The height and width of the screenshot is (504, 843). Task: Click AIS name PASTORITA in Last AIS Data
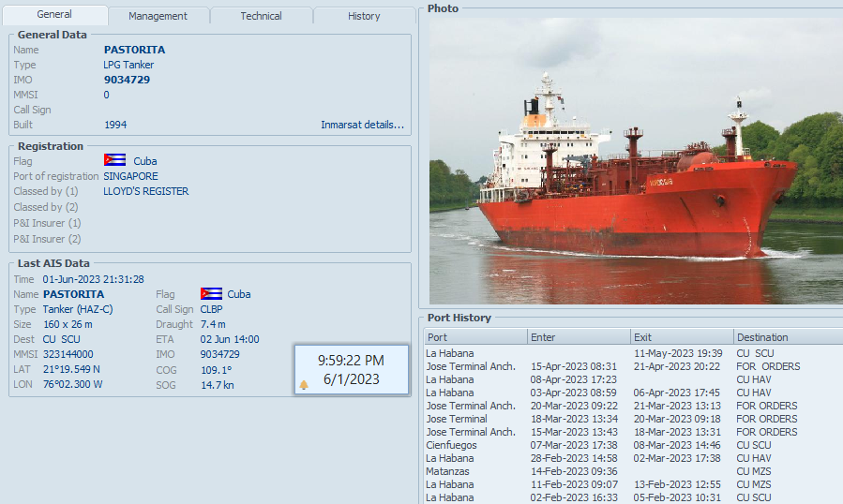pos(74,294)
